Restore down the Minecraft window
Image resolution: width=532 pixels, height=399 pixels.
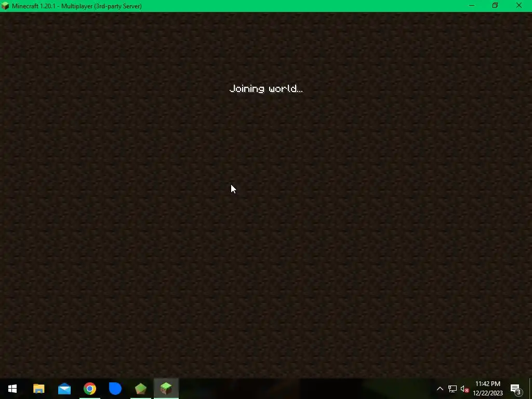[495, 6]
